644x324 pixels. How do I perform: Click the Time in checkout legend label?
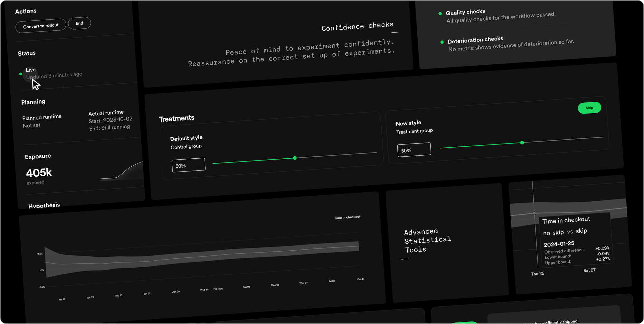pos(347,218)
